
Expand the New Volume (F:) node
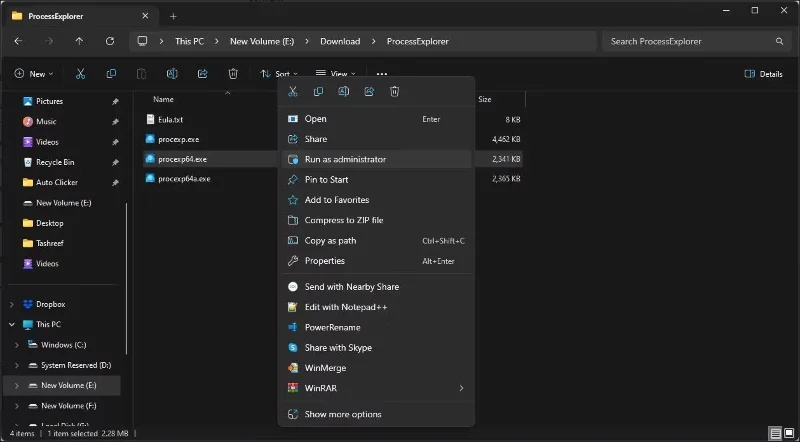[17, 406]
